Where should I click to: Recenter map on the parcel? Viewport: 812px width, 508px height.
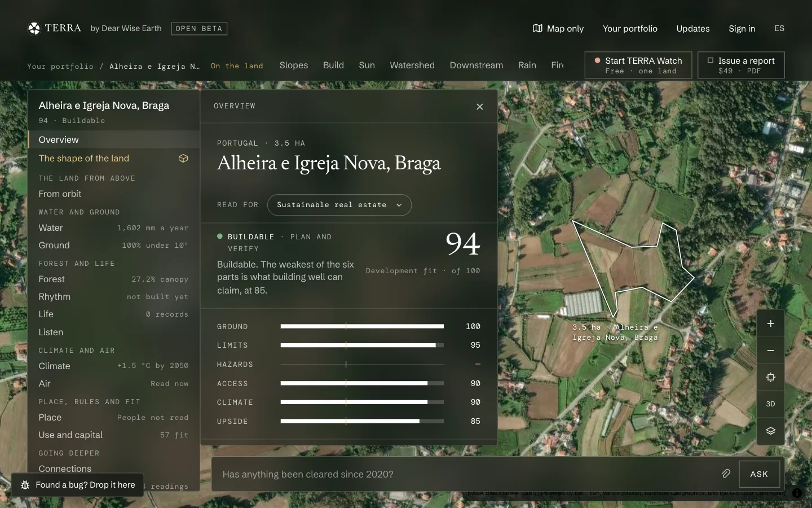(771, 377)
